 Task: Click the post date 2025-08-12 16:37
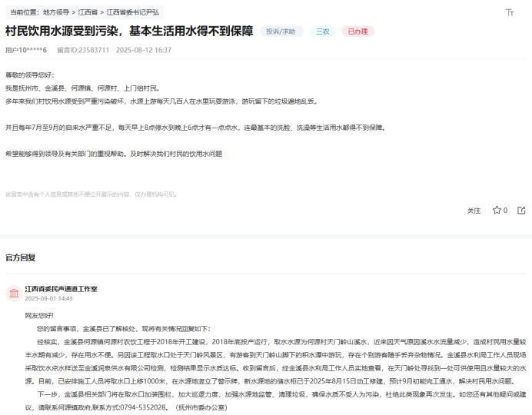(144, 50)
